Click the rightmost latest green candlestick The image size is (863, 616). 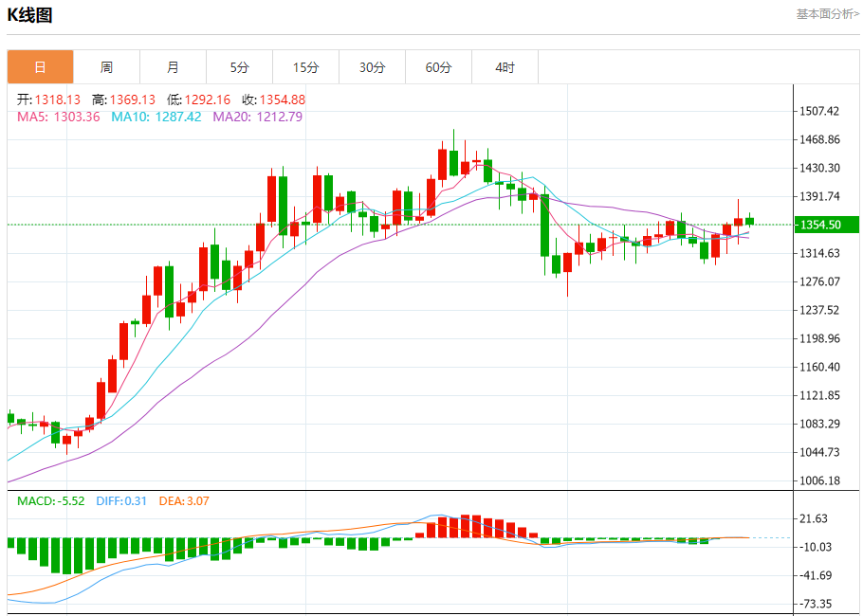coord(749,221)
